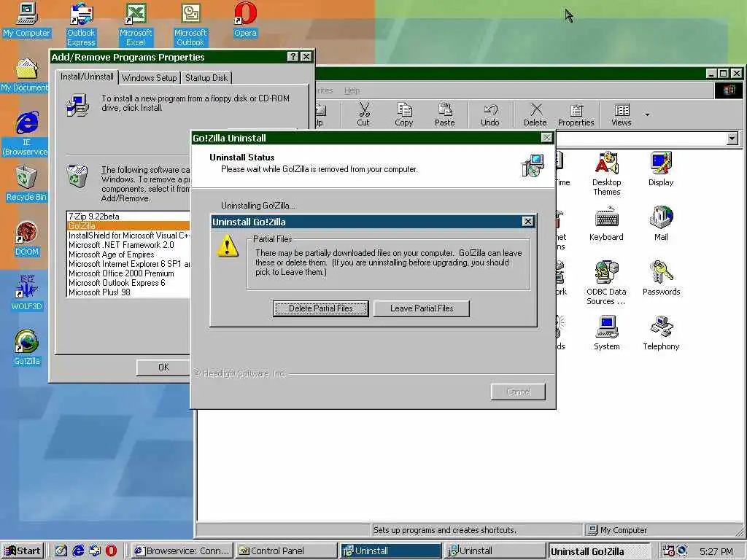Screen dimensions: 747x560
Task: Select Microsoft Outlook Express 6 entry
Action: (128, 283)
